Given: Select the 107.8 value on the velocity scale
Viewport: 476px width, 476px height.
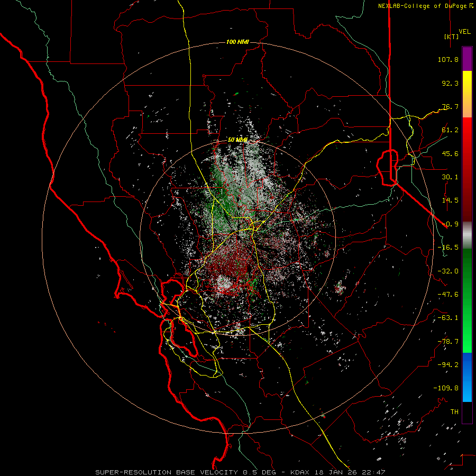Looking at the screenshot, I should [448, 59].
